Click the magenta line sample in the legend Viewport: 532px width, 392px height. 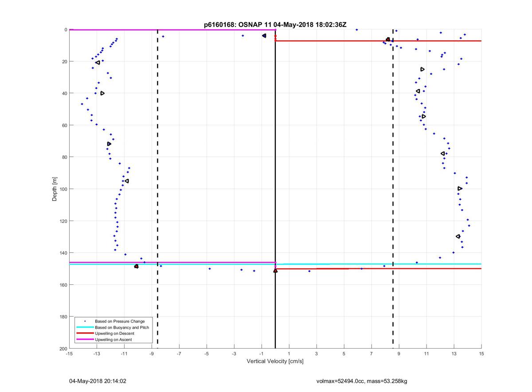[85, 340]
